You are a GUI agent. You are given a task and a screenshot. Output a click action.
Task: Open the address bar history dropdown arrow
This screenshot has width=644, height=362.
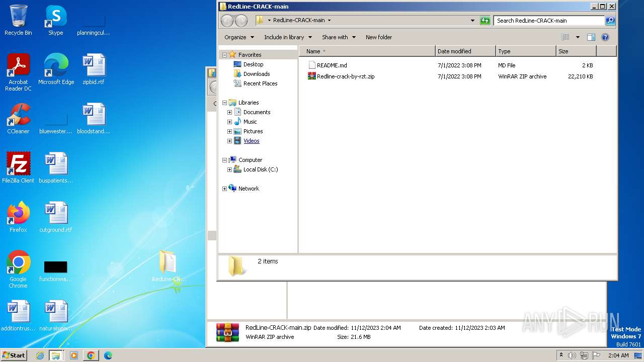[x=472, y=21]
